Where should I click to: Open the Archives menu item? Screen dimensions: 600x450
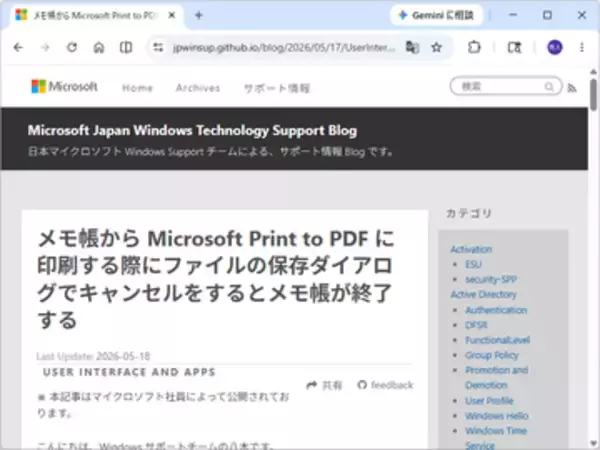(198, 88)
